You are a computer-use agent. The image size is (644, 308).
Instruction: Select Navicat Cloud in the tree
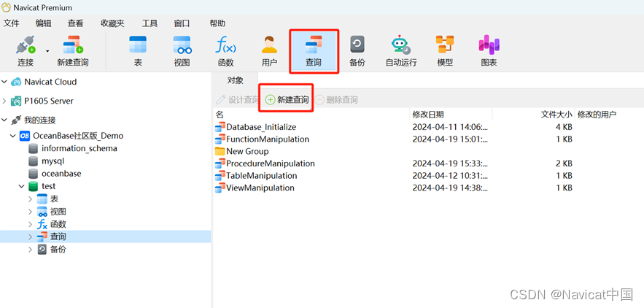coord(50,82)
